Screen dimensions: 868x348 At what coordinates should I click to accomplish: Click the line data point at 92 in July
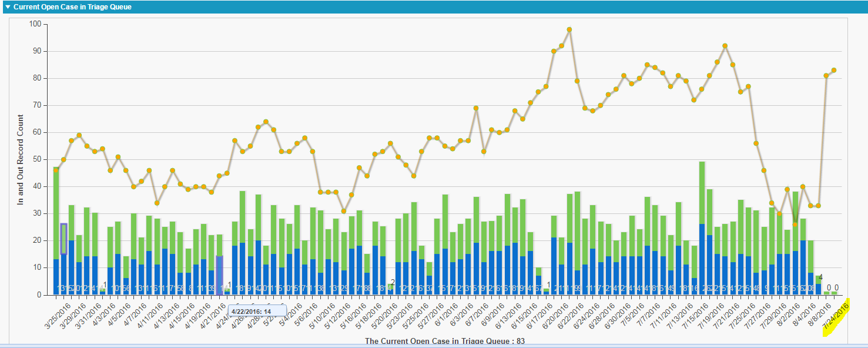click(725, 46)
